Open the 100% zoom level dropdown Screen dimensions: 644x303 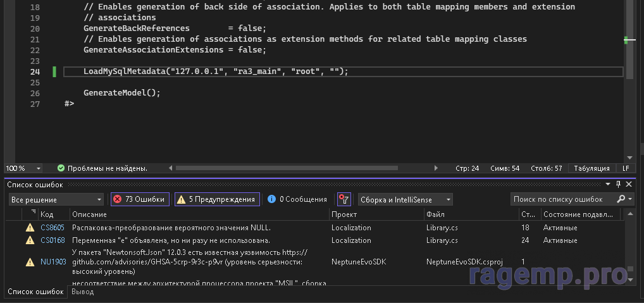click(x=24, y=168)
